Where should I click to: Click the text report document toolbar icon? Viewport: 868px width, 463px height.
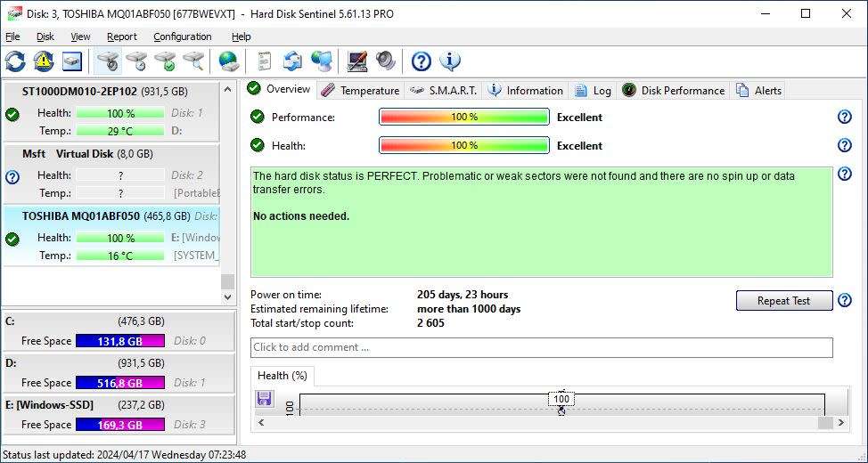pyautogui.click(x=265, y=61)
